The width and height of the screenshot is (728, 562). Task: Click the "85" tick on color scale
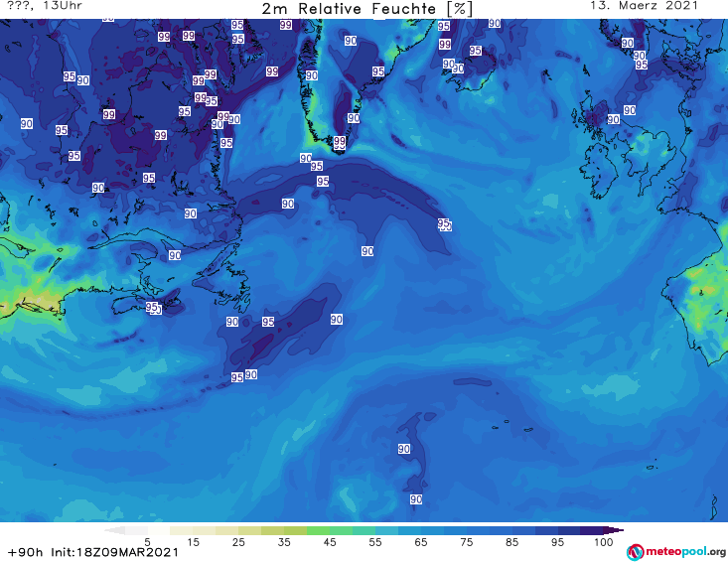tap(511, 542)
